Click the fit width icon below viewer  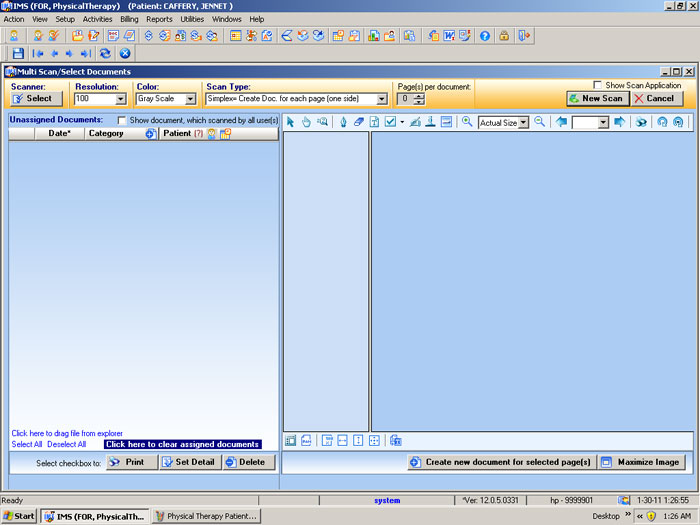(342, 441)
